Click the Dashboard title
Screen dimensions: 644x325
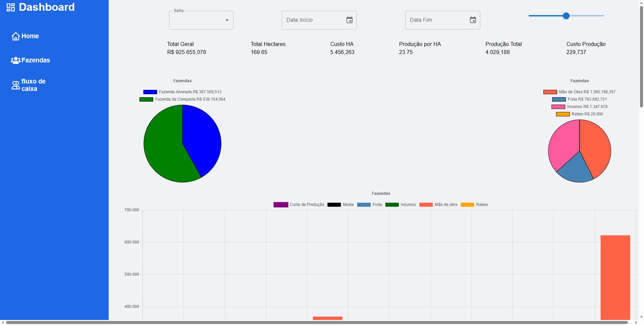[47, 7]
